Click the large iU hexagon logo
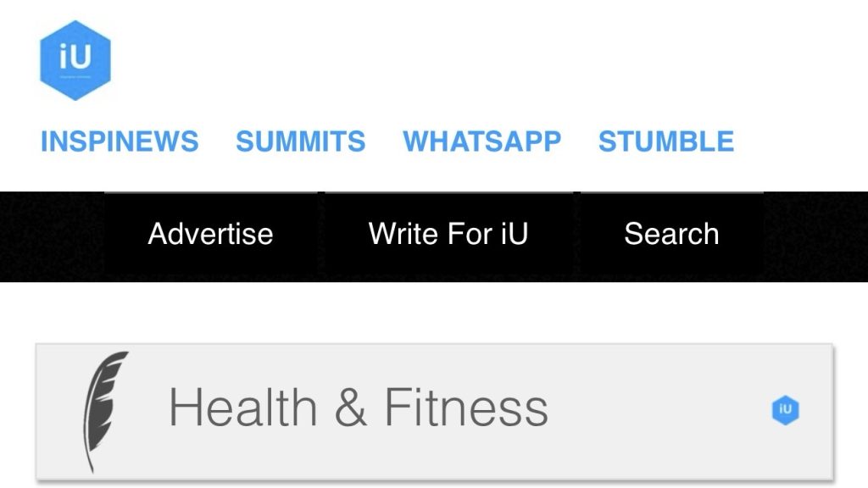868x488 pixels. coord(75,60)
